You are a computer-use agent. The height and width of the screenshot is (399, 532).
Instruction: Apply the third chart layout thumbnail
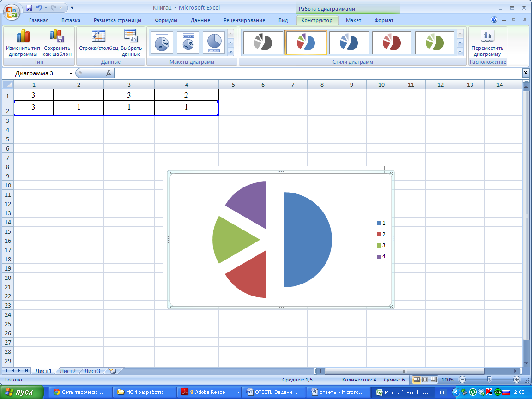tap(214, 42)
